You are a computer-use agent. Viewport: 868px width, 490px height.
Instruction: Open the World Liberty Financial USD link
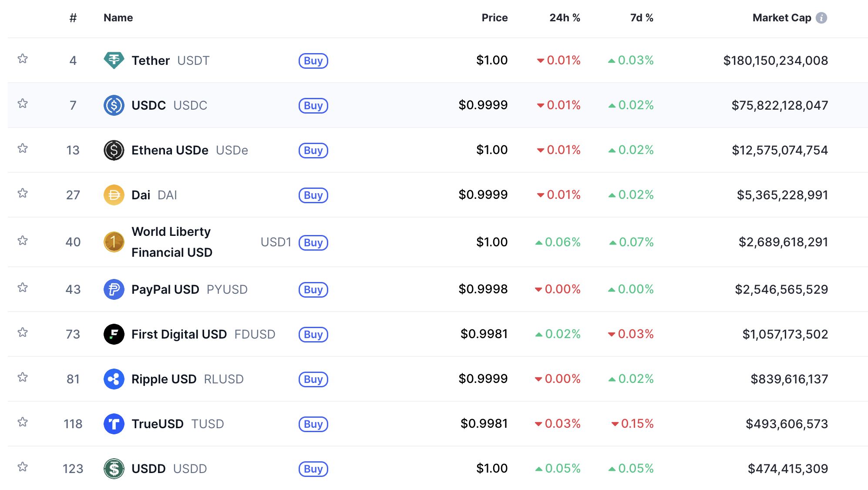[172, 242]
